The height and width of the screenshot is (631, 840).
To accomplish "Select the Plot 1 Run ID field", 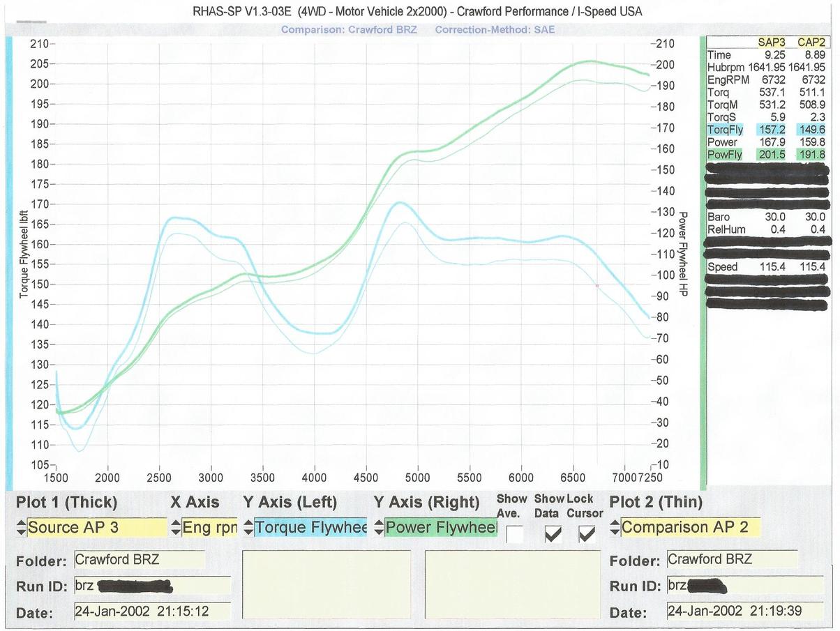I will pyautogui.click(x=151, y=586).
